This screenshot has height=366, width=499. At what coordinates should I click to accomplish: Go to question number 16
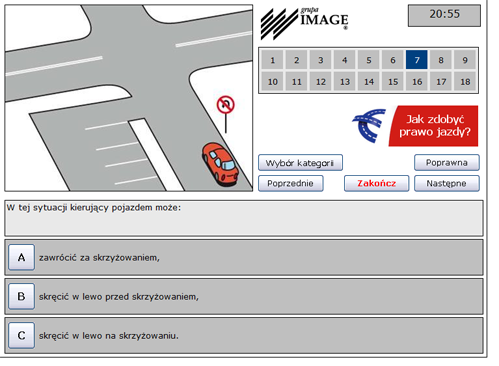(x=417, y=81)
